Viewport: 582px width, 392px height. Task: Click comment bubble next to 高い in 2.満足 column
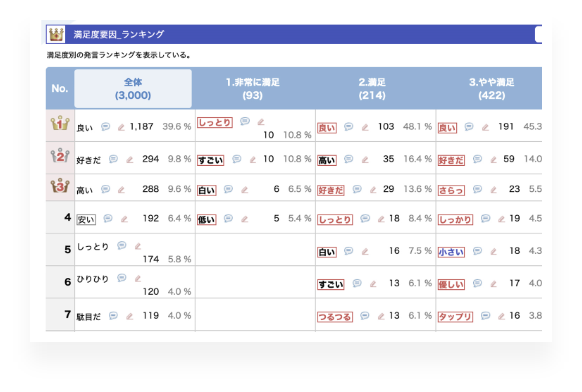point(349,159)
